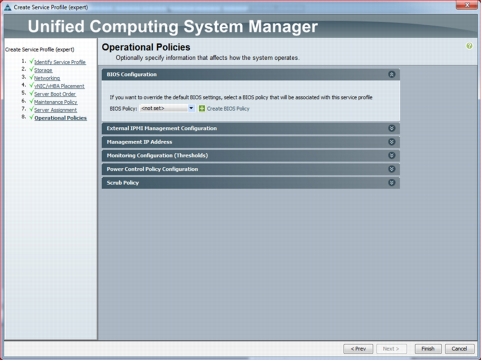
Task: Expand the Scrub Policy section
Action: (392, 183)
